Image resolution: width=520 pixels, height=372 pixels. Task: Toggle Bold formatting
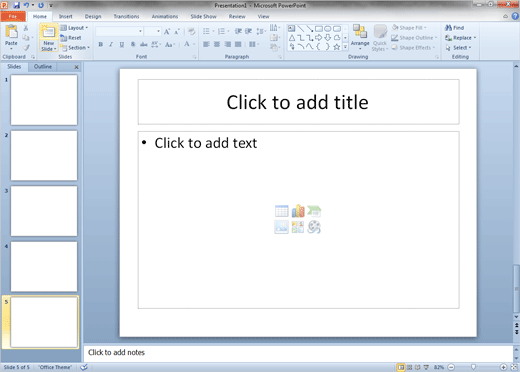point(101,44)
